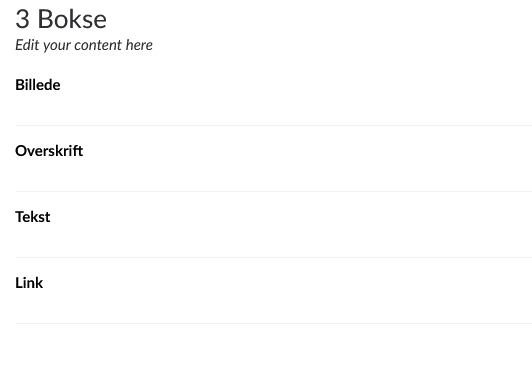532x378 pixels.
Task: Click empty space directly under Overskrift label
Action: (49, 174)
